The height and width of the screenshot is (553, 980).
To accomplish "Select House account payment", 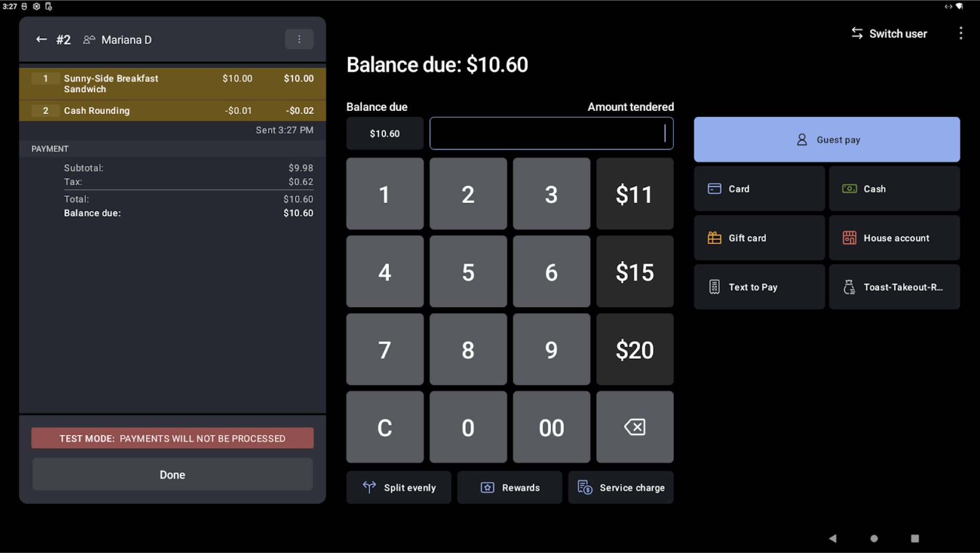I will (x=893, y=238).
